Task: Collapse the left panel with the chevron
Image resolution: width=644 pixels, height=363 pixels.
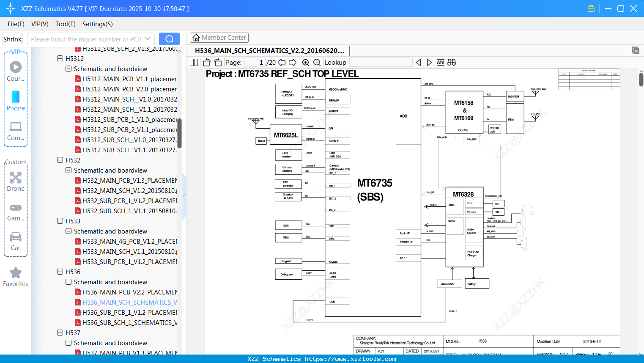Action: pyautogui.click(x=184, y=195)
